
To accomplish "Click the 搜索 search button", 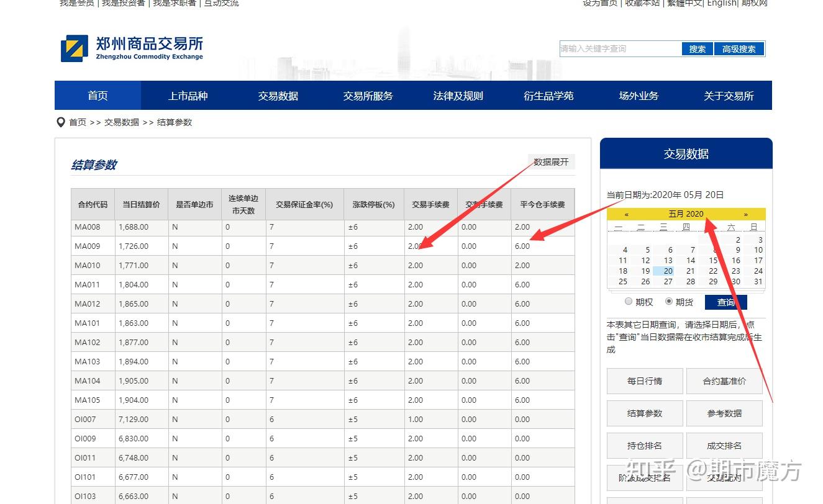I will 697,49.
